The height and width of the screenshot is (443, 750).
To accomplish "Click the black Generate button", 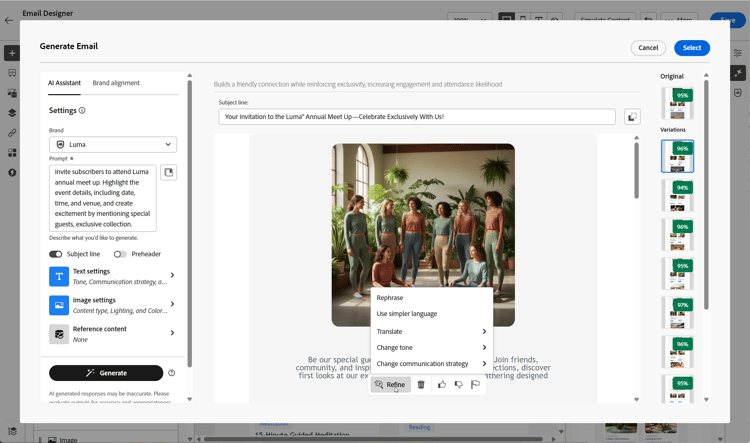I will [x=106, y=373].
